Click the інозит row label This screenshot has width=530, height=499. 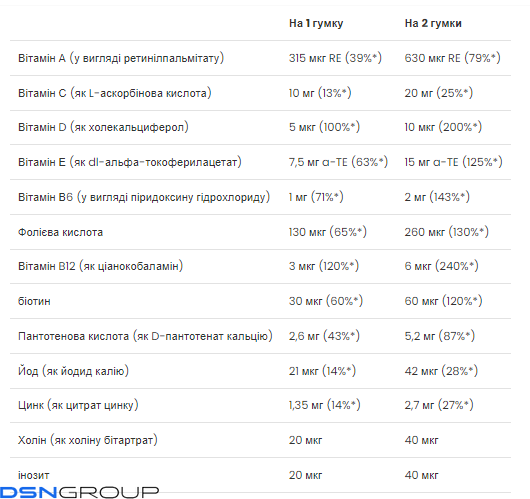pos(34,475)
